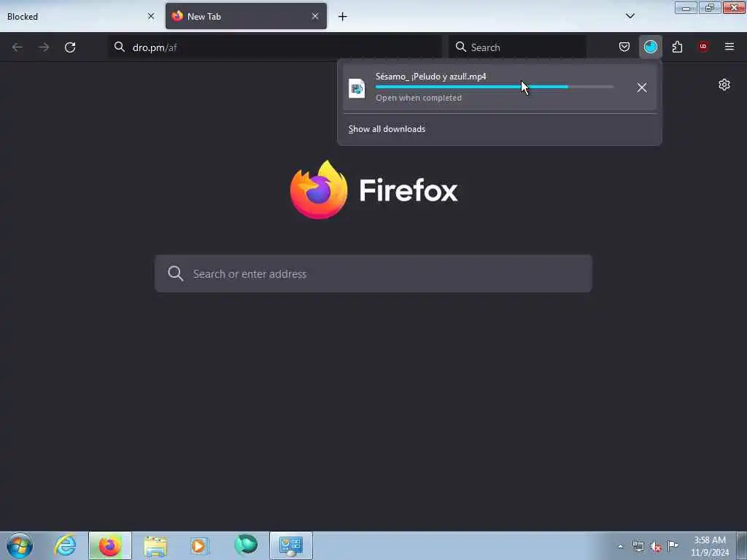Reload the current page
This screenshot has height=560, width=747.
click(x=70, y=47)
